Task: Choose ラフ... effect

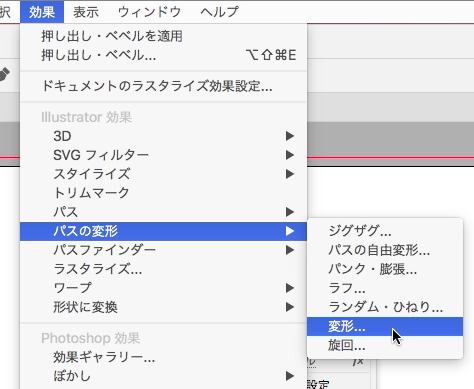Action: 385,288
